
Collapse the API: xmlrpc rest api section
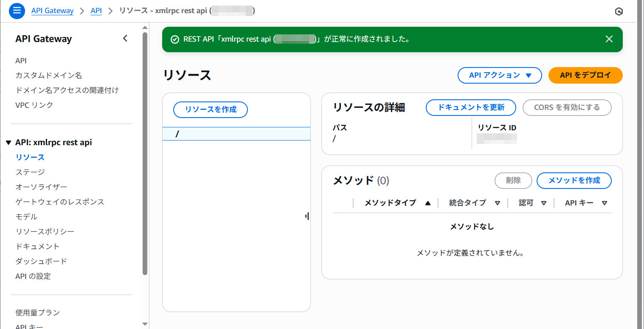(8, 143)
